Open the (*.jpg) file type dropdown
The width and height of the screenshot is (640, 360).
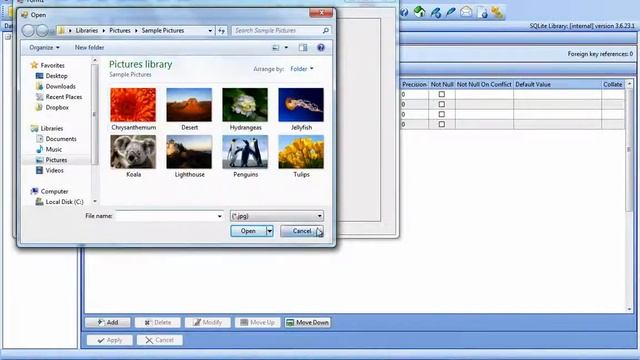point(277,216)
